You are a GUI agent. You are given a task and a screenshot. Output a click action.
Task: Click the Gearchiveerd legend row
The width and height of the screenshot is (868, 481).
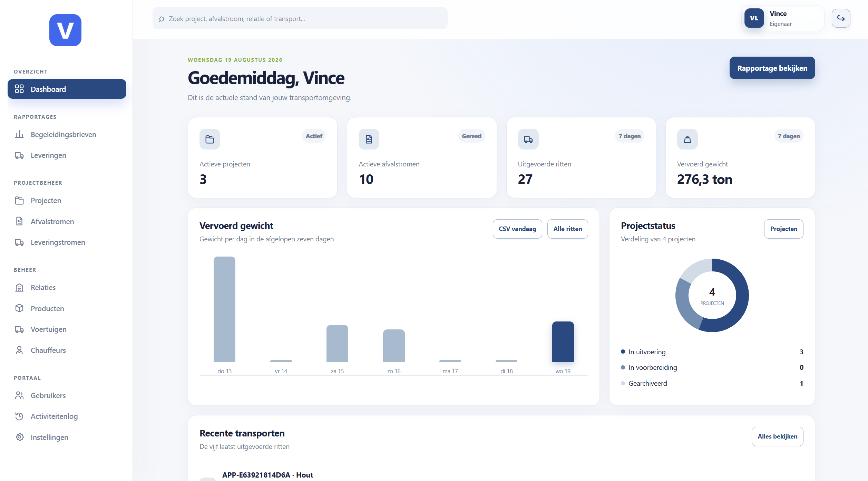712,383
